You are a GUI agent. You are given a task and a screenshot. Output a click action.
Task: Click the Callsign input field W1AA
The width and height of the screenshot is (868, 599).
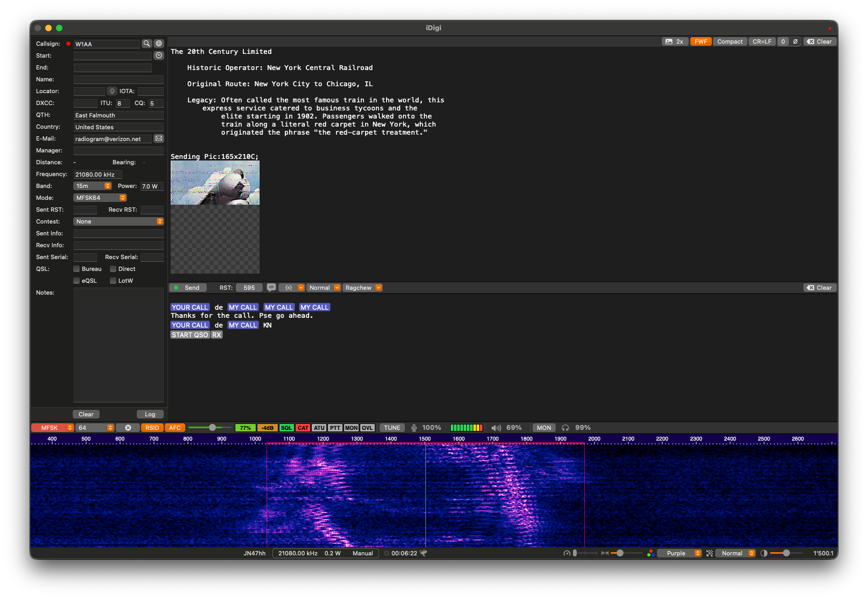[x=107, y=44]
